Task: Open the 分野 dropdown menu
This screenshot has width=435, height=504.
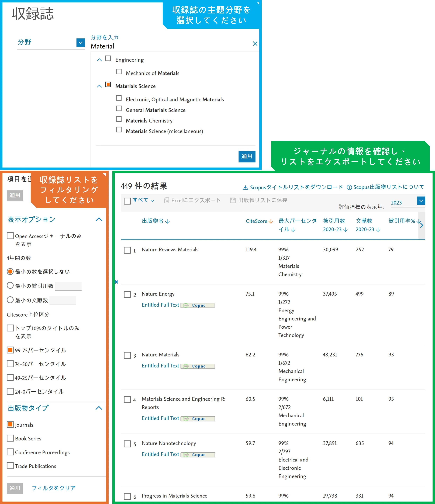Action: point(81,43)
